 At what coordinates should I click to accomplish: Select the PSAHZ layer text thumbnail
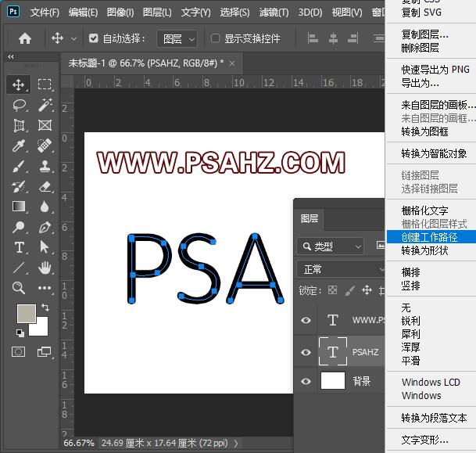point(333,351)
